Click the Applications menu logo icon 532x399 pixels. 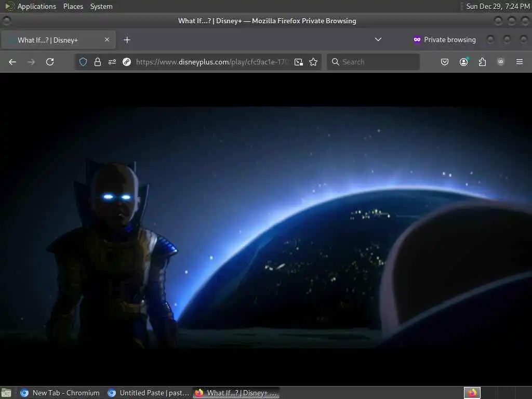click(9, 6)
